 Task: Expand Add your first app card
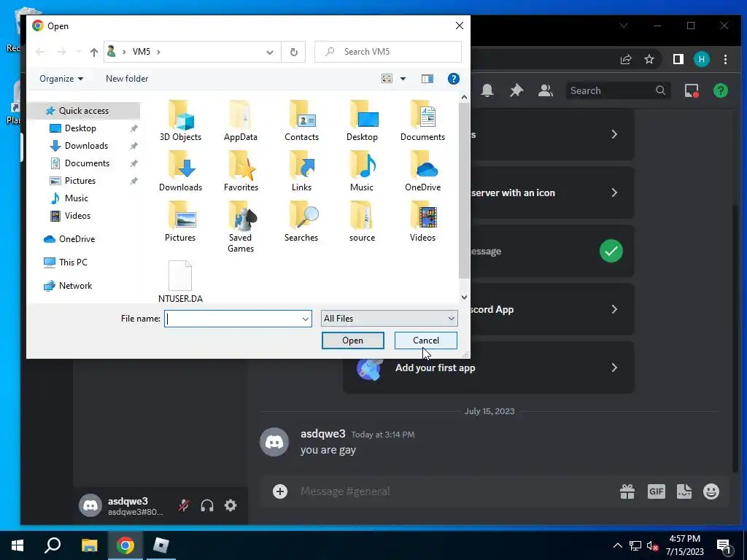(489, 367)
